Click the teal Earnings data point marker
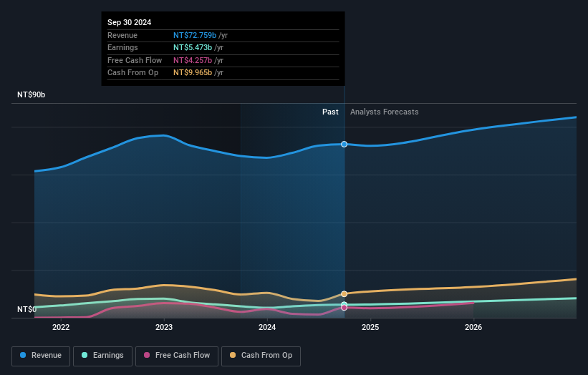The image size is (588, 375). coord(344,304)
